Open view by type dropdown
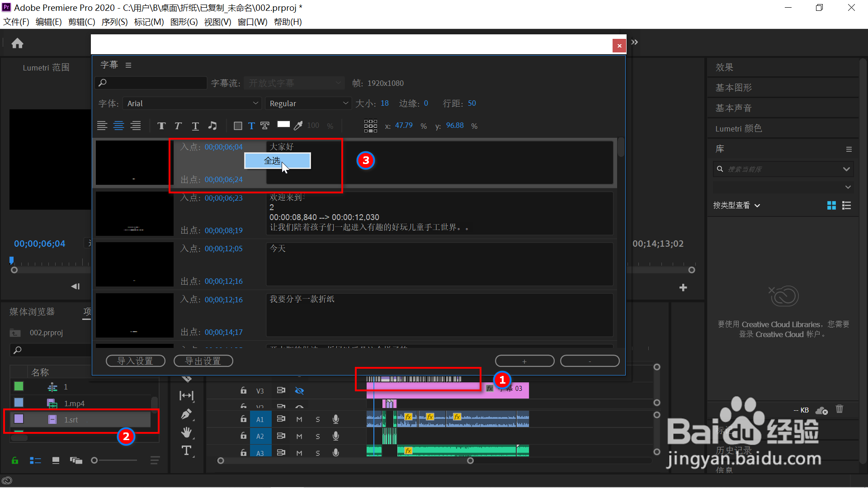The width and height of the screenshot is (868, 488). coord(736,206)
